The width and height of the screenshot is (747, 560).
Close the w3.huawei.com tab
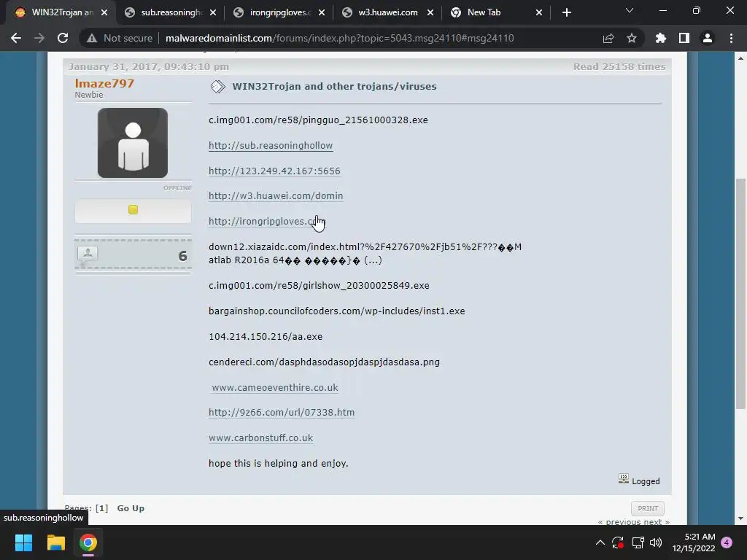[430, 13]
